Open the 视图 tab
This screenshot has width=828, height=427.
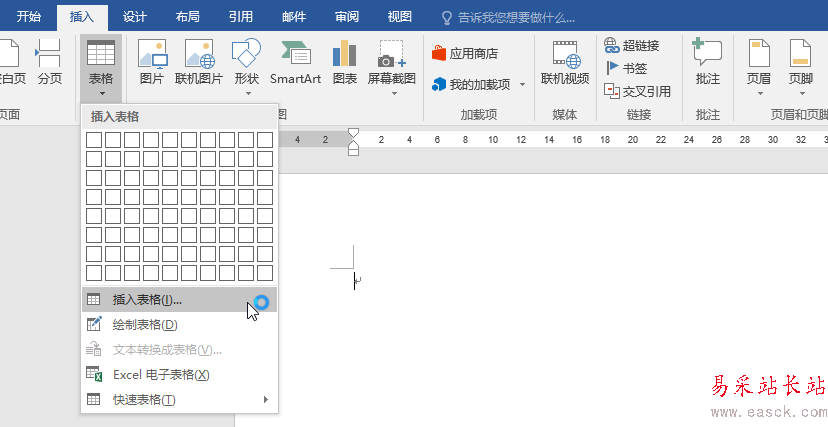tap(400, 16)
